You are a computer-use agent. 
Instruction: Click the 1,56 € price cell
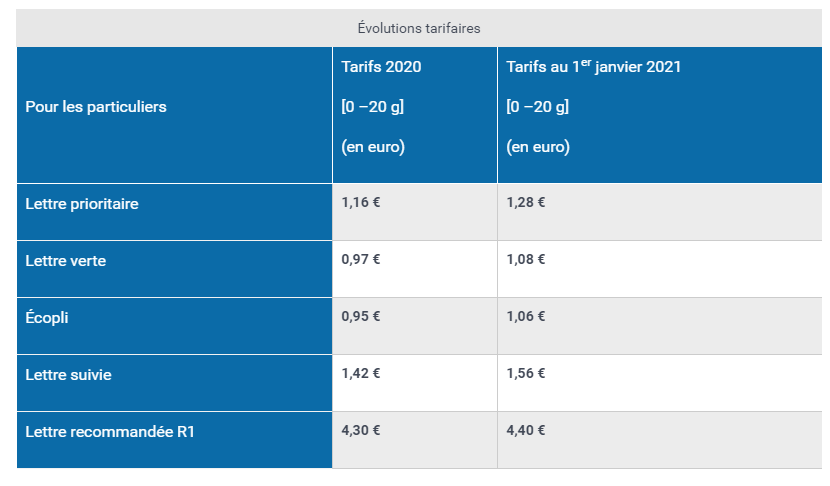pyautogui.click(x=660, y=383)
